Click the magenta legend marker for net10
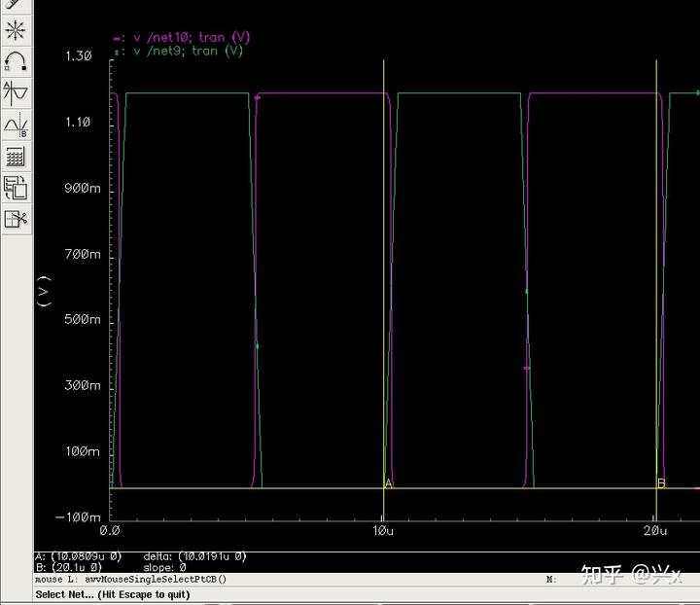This screenshot has width=700, height=605. pos(118,39)
